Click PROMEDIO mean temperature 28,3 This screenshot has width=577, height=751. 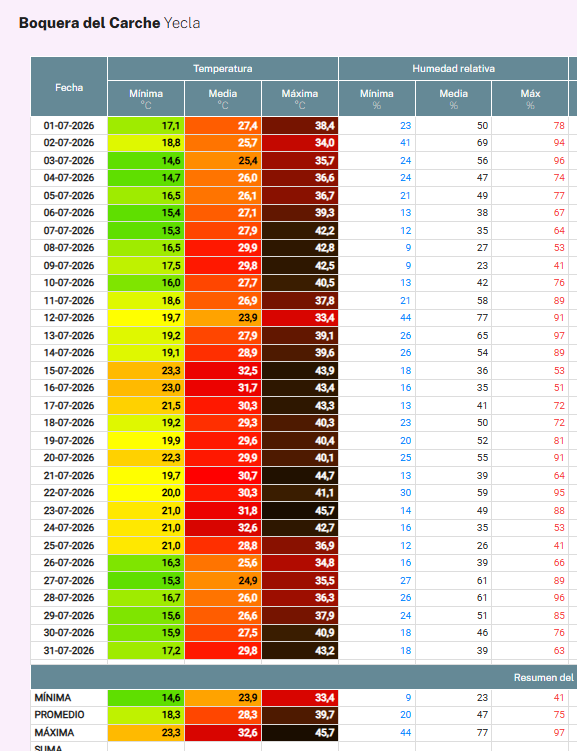point(223,715)
